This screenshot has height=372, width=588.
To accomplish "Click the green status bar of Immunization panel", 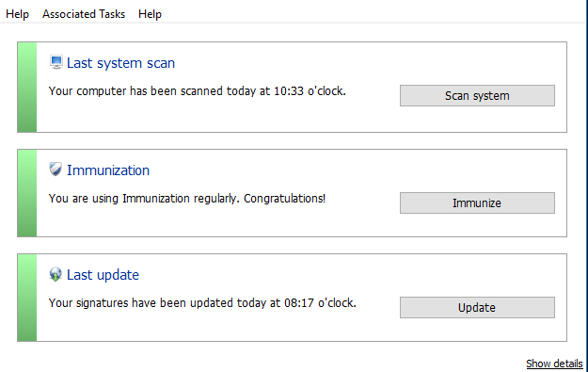I will 27,193.
